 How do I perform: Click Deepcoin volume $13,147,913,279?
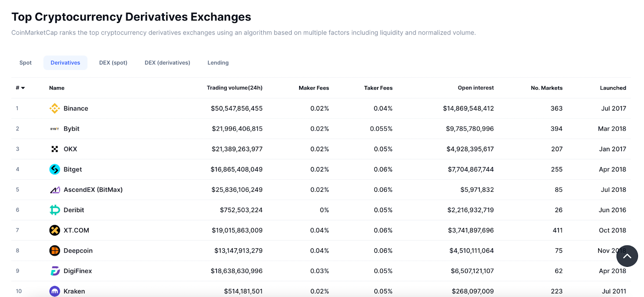coord(238,250)
